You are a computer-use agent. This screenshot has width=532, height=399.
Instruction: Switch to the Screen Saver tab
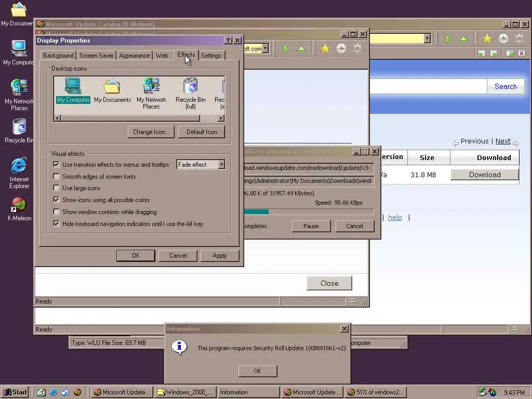point(96,55)
